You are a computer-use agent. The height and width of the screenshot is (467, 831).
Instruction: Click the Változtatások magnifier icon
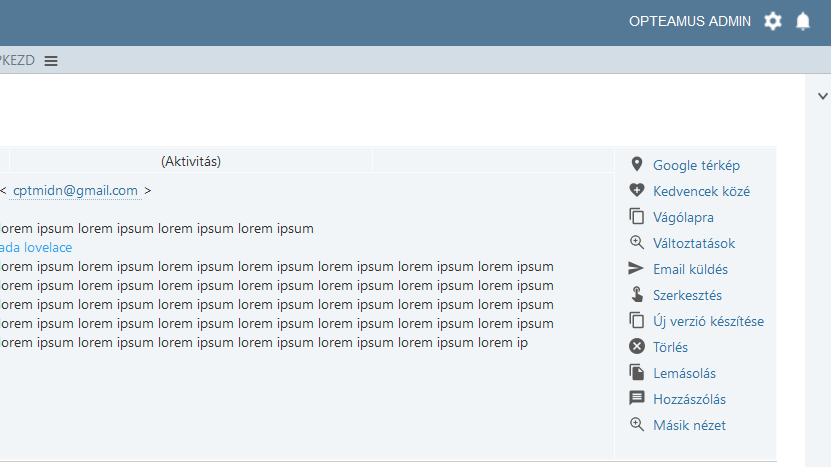(636, 243)
